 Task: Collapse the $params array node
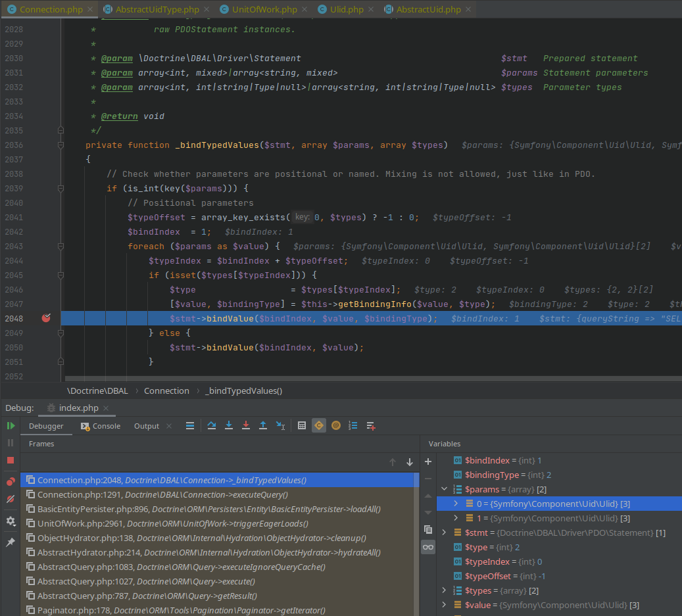point(444,489)
